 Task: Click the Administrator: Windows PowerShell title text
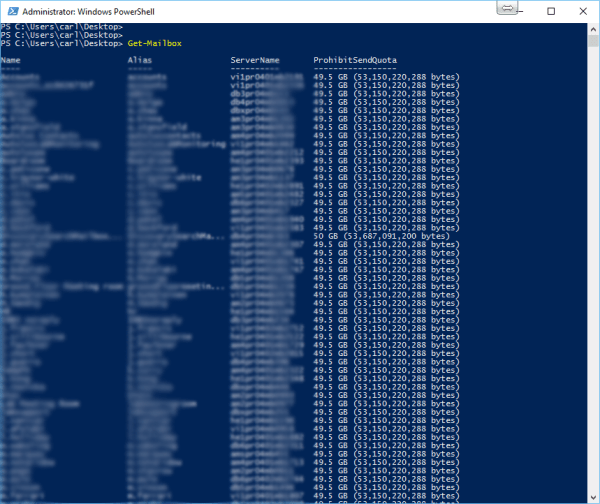click(77, 10)
